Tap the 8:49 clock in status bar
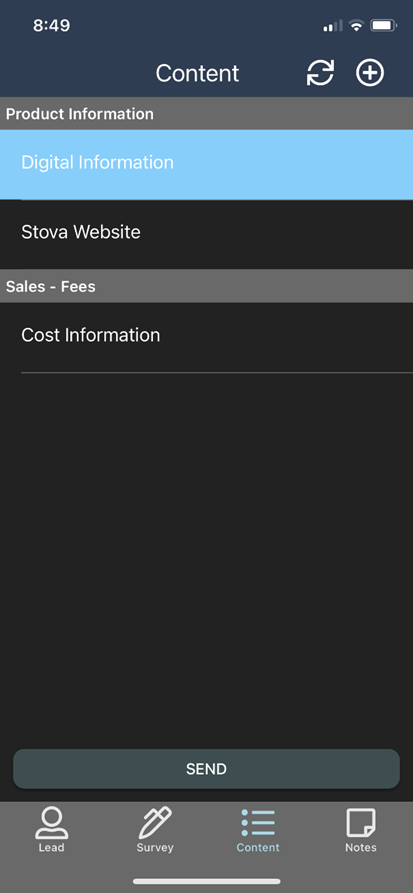 point(51,26)
